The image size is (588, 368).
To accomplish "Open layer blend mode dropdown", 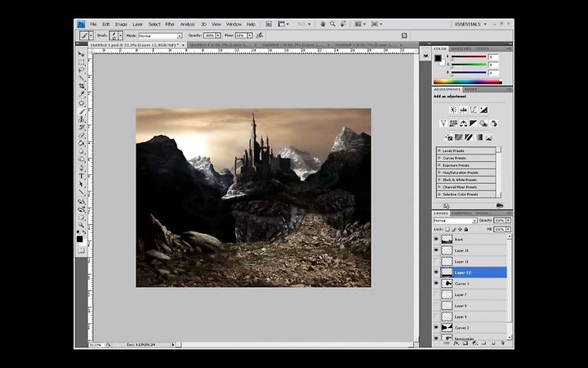I will click(455, 221).
